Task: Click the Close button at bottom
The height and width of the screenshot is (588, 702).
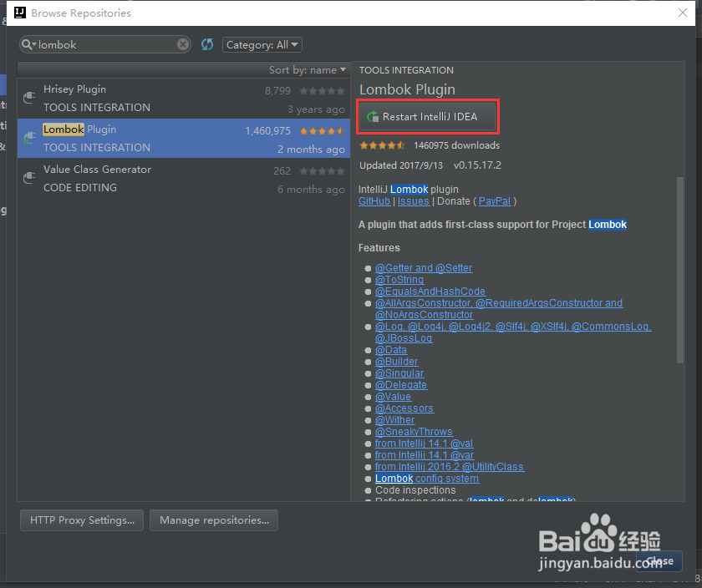Action: pyautogui.click(x=659, y=561)
